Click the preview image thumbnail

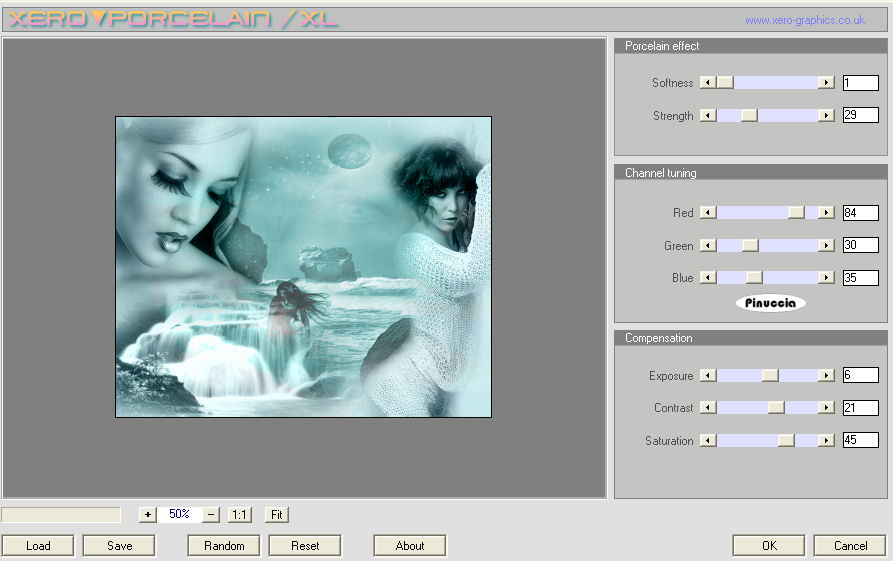click(304, 267)
